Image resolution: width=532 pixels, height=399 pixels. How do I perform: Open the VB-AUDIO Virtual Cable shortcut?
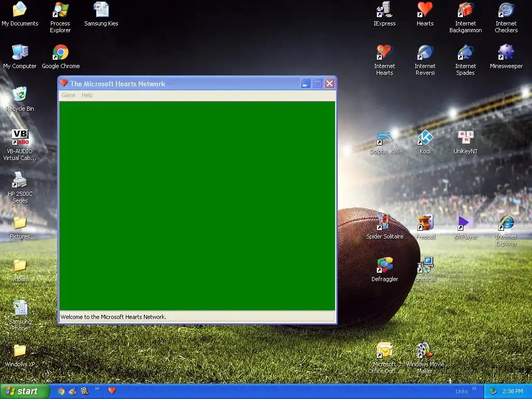coord(20,145)
